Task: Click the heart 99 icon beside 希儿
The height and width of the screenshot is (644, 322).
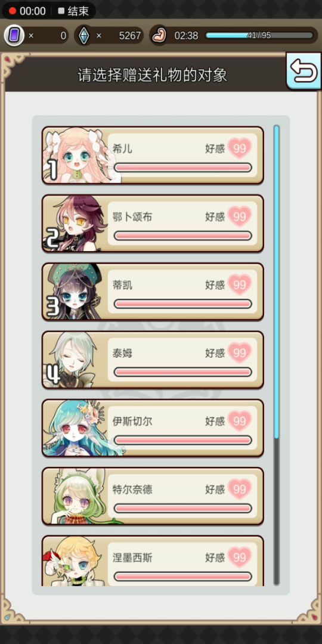Action: pyautogui.click(x=240, y=148)
